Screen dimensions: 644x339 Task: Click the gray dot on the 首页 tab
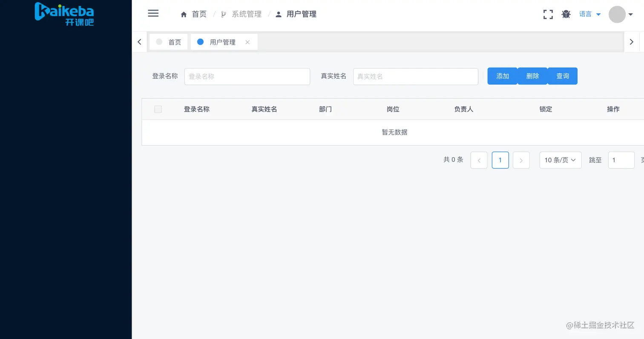tap(159, 42)
